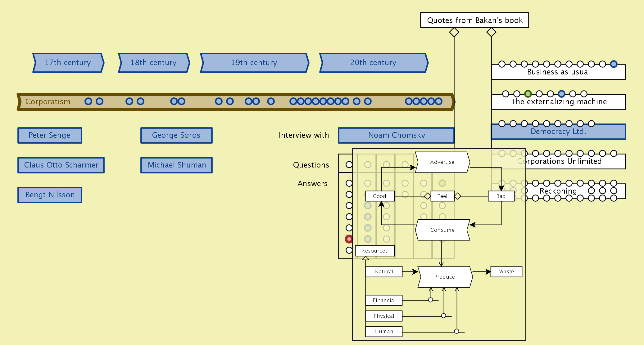The image size is (644, 345).
Task: Click left diamond under Quotes from Bakan's book
Action: [x=454, y=32]
